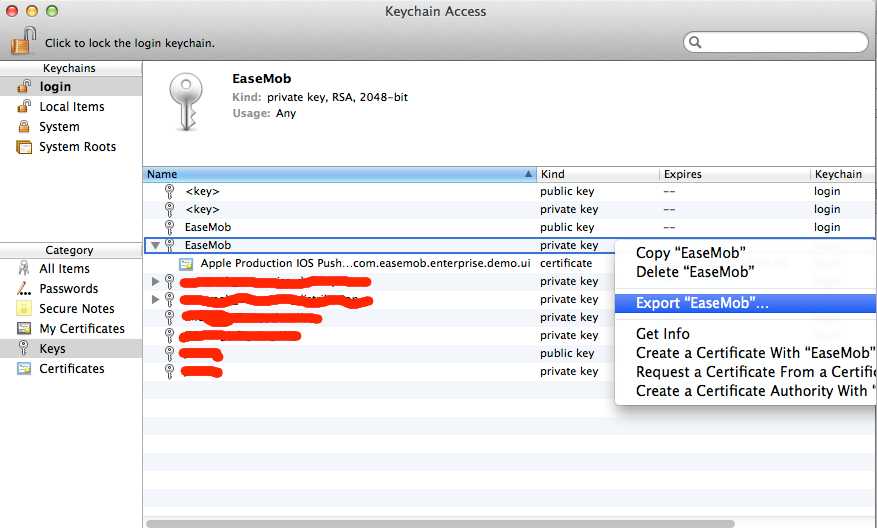The width and height of the screenshot is (877, 528).
Task: Expand the first redacted private key row
Action: tap(155, 281)
